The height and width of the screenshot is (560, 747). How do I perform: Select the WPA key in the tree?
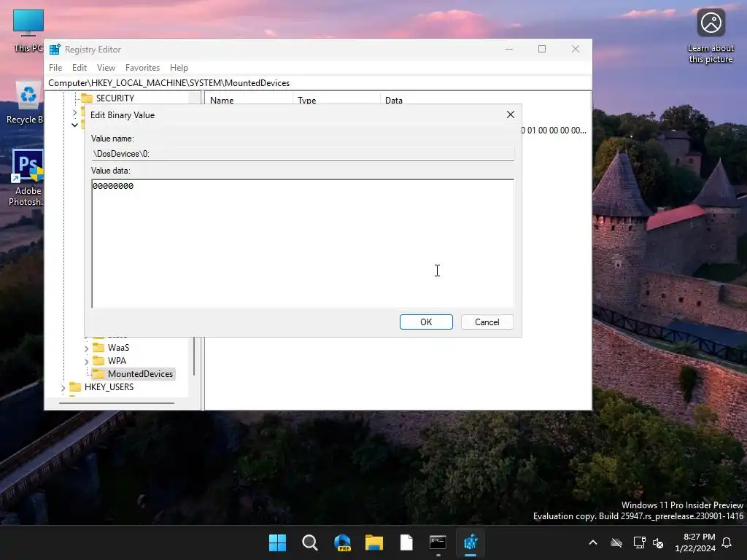coord(117,360)
